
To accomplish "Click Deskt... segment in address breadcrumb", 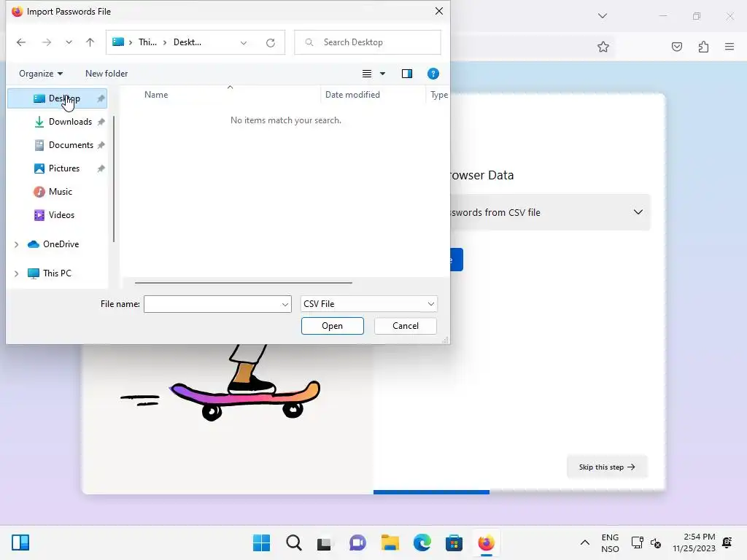I will [x=187, y=42].
